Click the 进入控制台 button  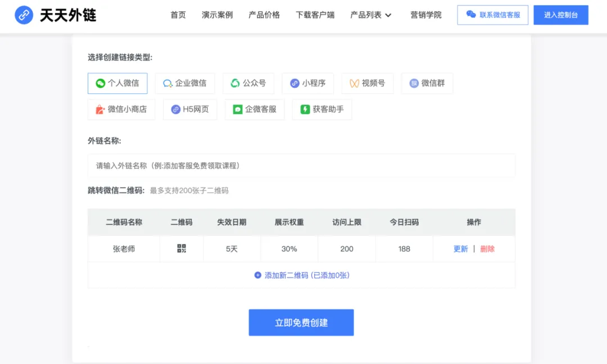point(560,15)
